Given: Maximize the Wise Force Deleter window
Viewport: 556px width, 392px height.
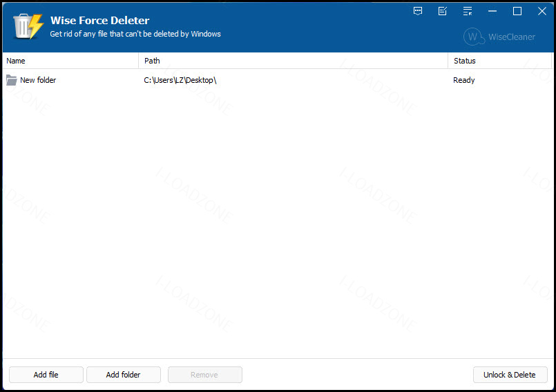Looking at the screenshot, I should [x=517, y=11].
